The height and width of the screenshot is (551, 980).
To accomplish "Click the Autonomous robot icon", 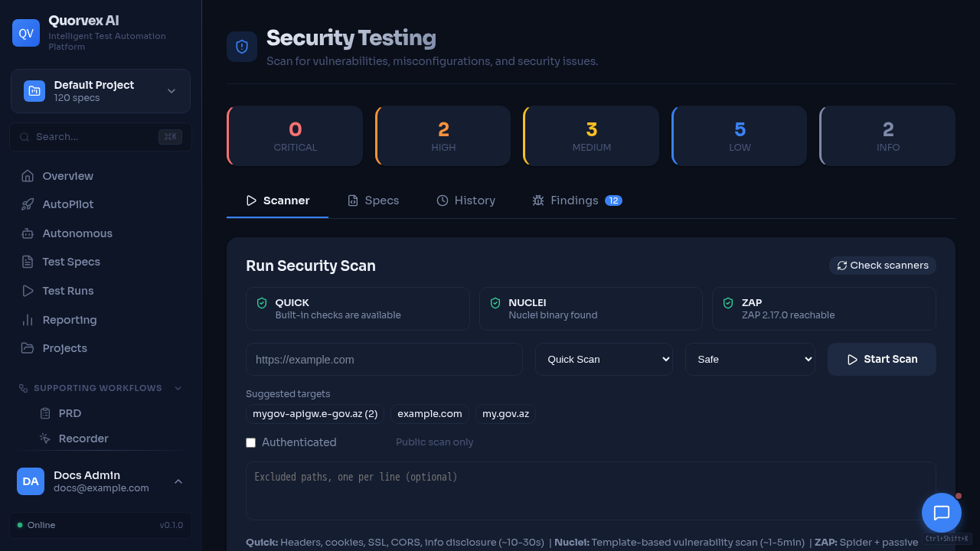I will pyautogui.click(x=28, y=233).
